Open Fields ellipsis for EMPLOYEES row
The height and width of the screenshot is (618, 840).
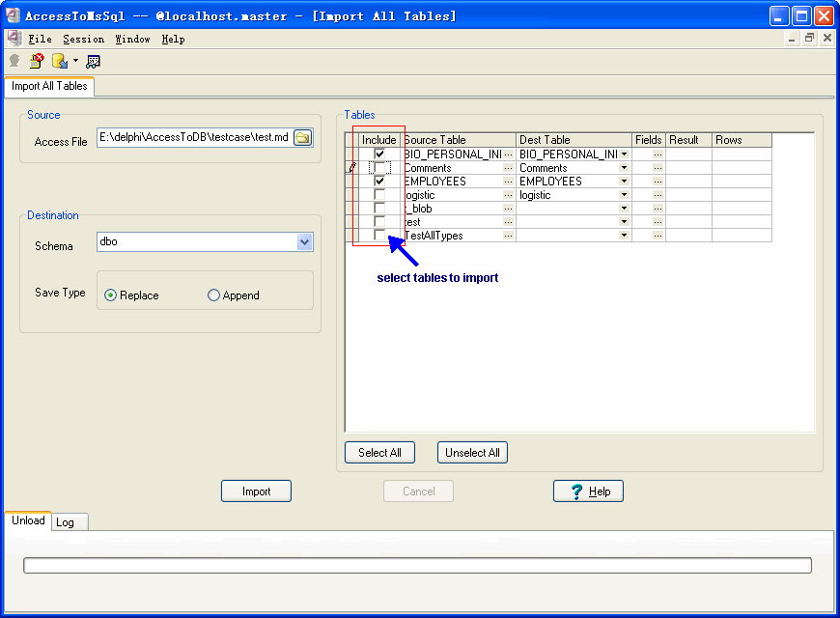click(658, 182)
